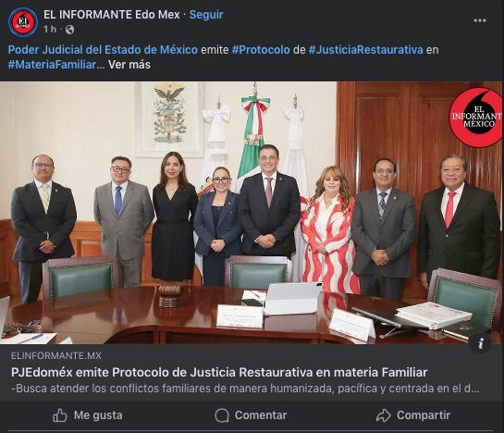Open EL INFORMANTE profile picture
The height and width of the screenshot is (433, 504).
[23, 22]
